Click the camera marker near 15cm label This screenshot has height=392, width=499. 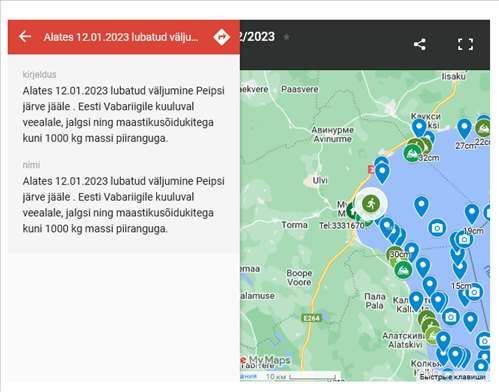474,292
